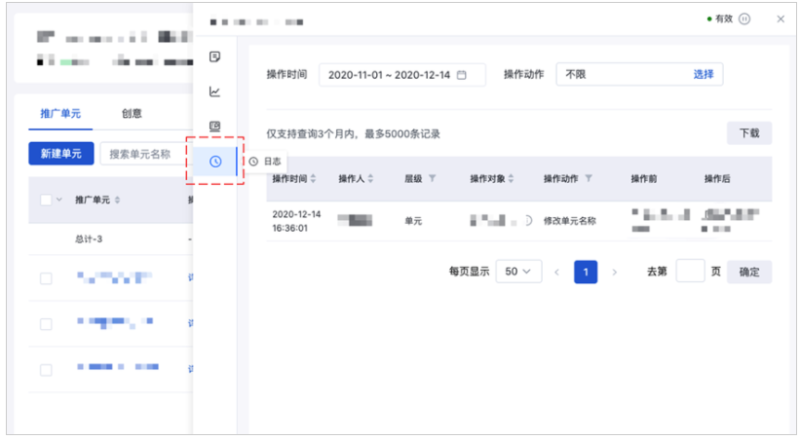Open the date range 2020-11-01 ~ 2020-12-14 field
Image resolution: width=800 pixels, height=440 pixels.
(x=402, y=75)
